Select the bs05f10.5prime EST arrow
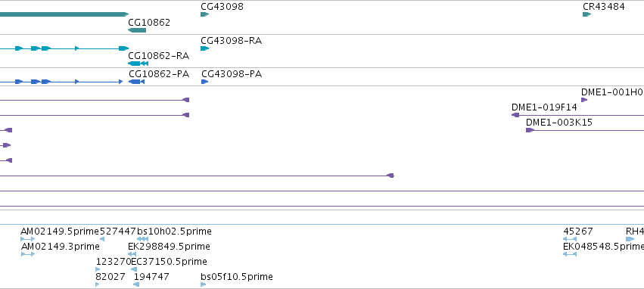Viewport: 644px width, 289px height. 204,284
